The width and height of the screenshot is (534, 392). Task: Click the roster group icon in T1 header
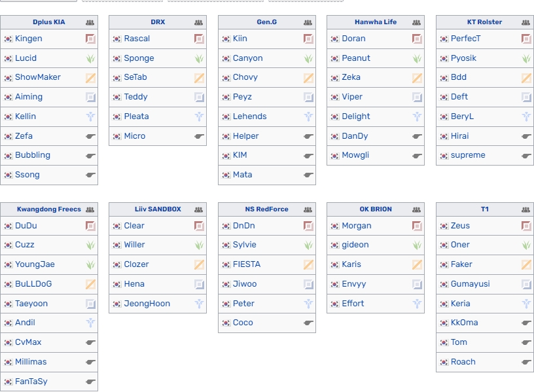click(526, 209)
